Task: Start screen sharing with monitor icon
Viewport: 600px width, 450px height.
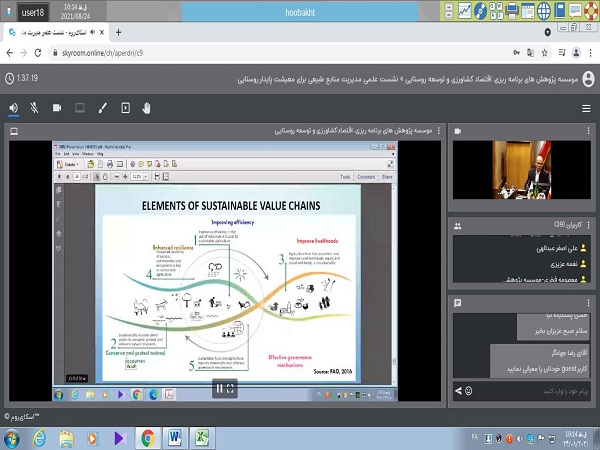Action: 79,107
